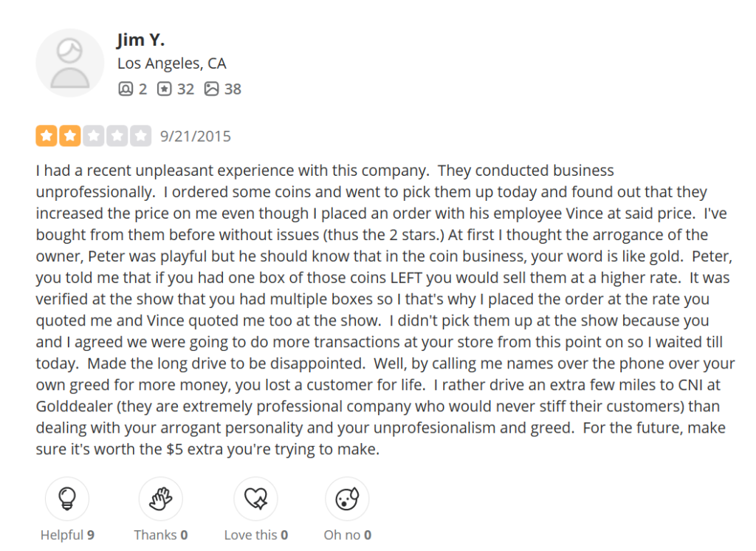Open Jim Y.'s profile avatar
The width and height of the screenshot is (756, 551).
[x=70, y=63]
